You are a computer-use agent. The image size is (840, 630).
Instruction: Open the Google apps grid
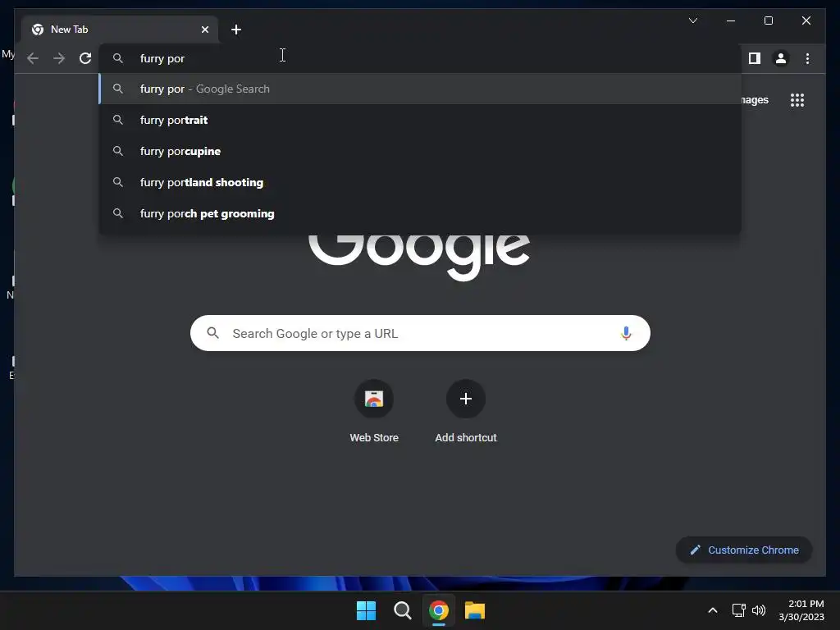(x=797, y=100)
